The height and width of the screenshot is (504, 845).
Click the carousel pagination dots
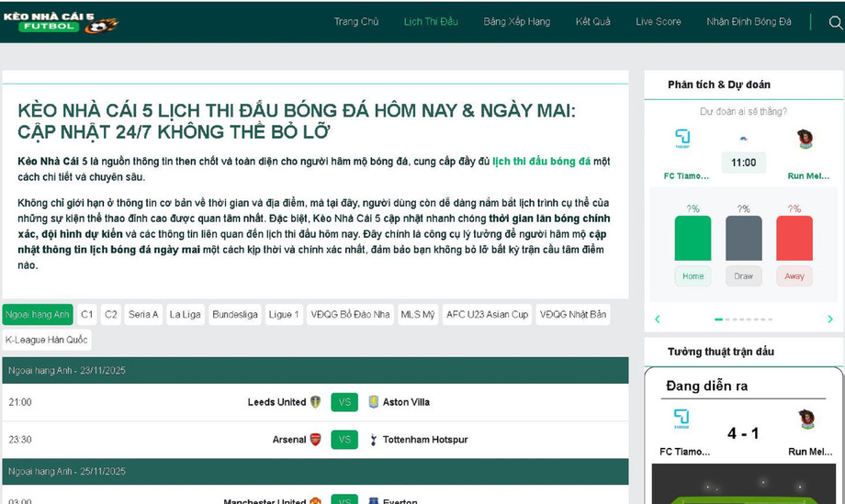pos(743,319)
